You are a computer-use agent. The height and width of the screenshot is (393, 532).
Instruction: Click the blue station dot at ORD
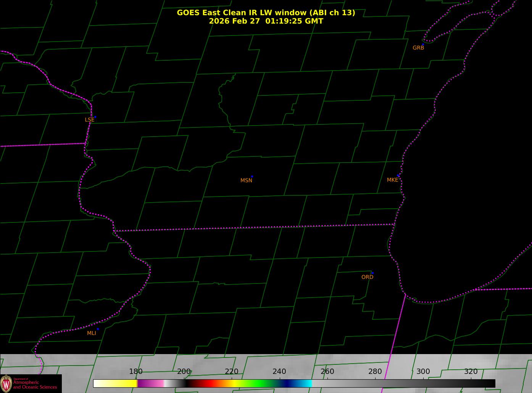tap(372, 273)
